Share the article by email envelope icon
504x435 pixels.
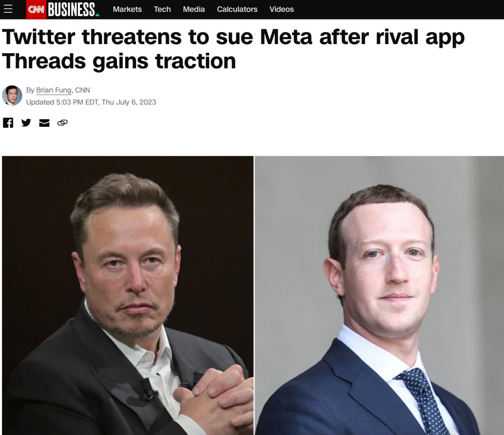tap(44, 123)
